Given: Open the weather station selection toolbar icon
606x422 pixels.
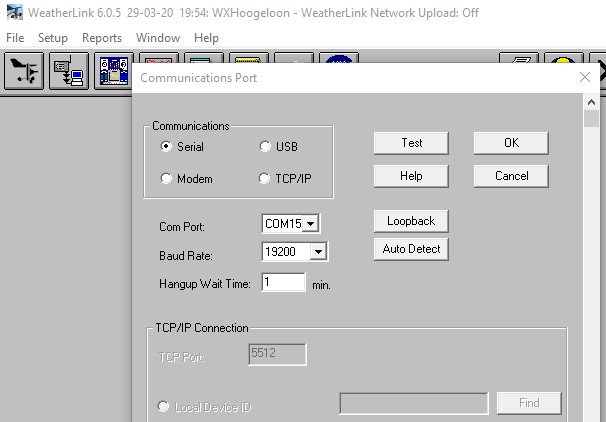Looking at the screenshot, I should (24, 71).
